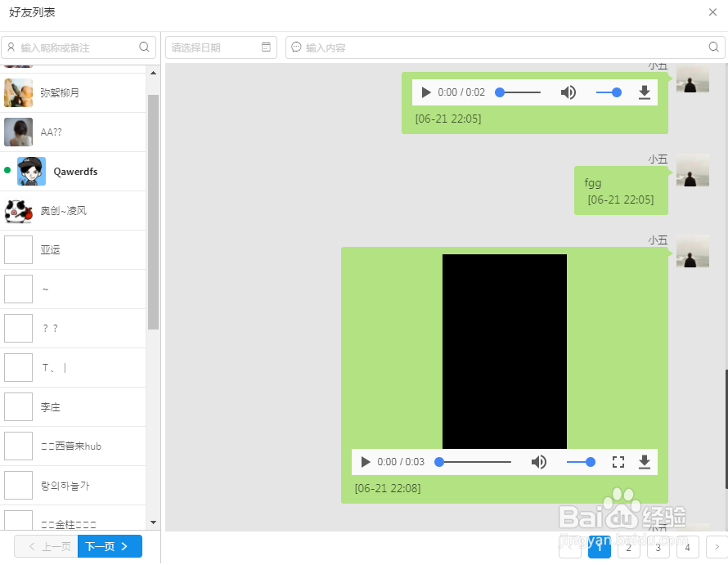Select friend 西普来hub
The image size is (728, 565).
coord(74,446)
